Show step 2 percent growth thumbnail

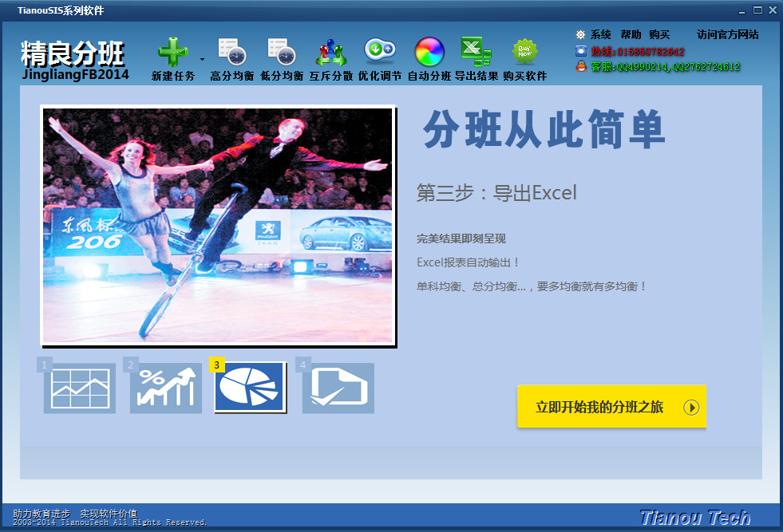[166, 388]
